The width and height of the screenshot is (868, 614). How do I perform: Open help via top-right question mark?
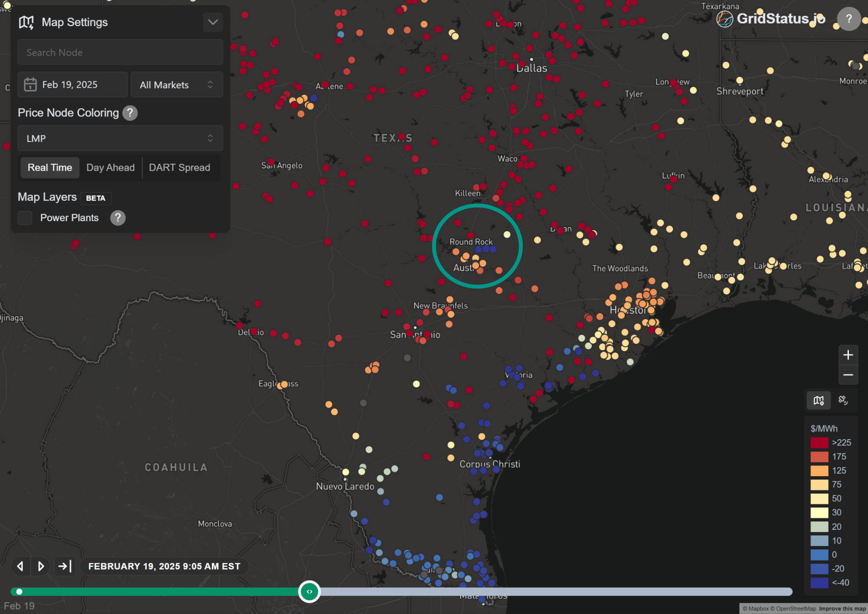tap(848, 19)
